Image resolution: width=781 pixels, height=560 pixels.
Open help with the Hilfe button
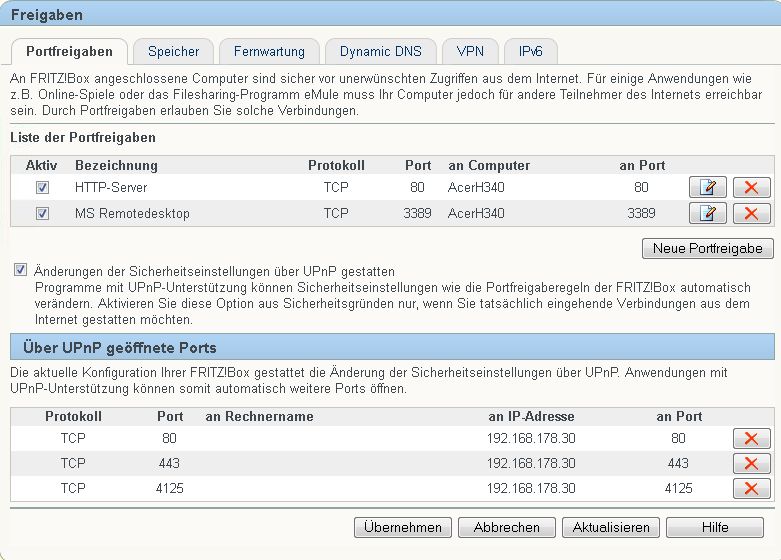point(714,527)
